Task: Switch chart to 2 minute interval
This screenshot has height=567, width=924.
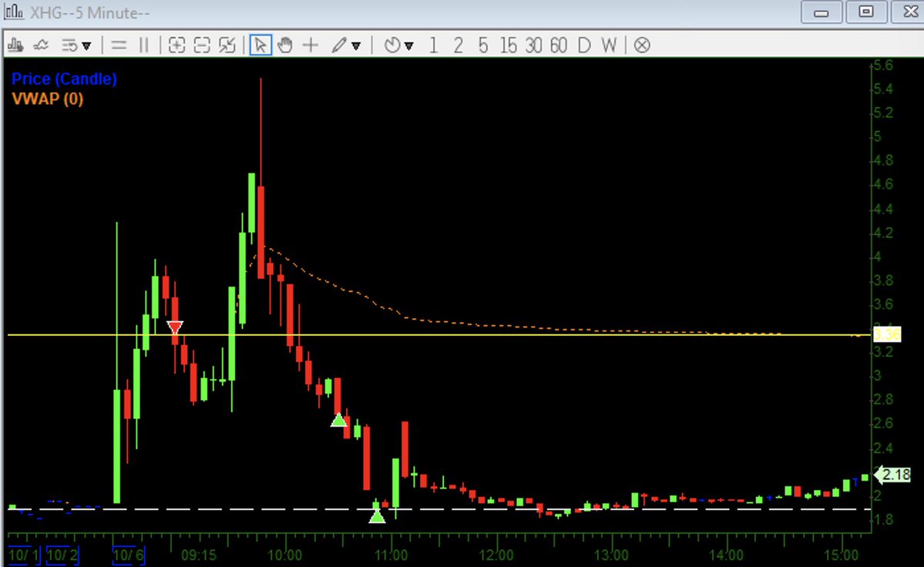Action: click(x=459, y=45)
